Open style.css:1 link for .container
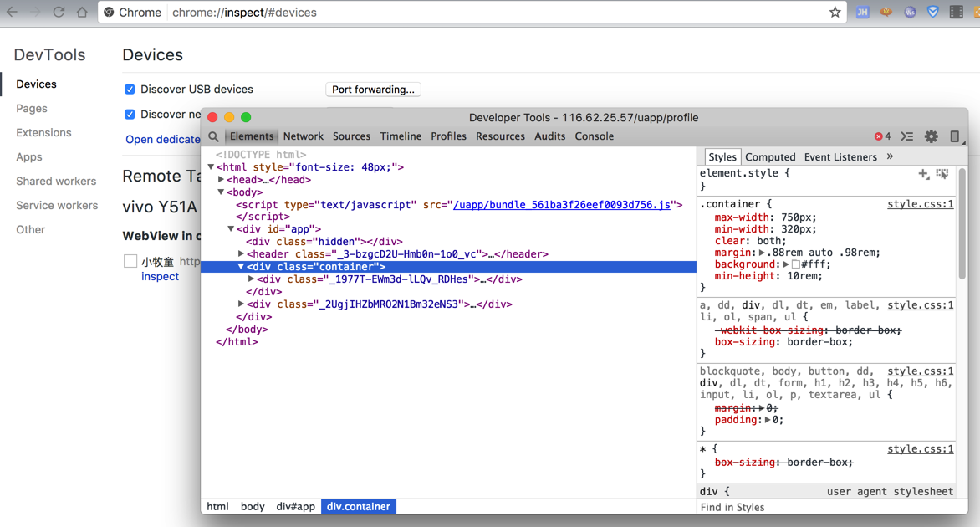The width and height of the screenshot is (980, 527). (x=920, y=204)
